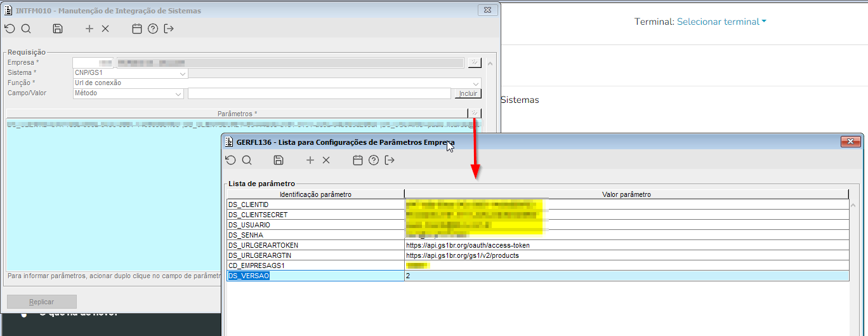The image size is (868, 336).
Task: Click the access-token URL value cell
Action: [626, 245]
